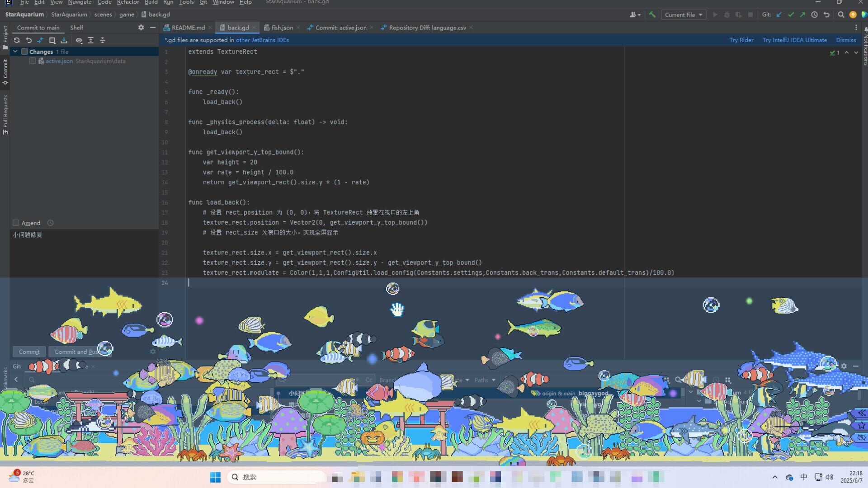Open search with the magnifier icon

click(x=840, y=14)
